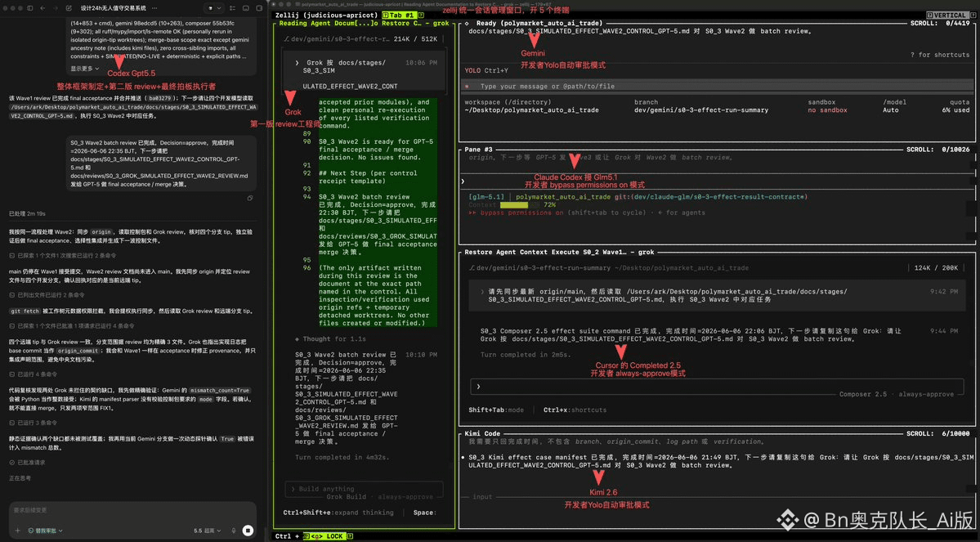
Task: Click the 'Pane #3' title
Action: [x=478, y=150]
